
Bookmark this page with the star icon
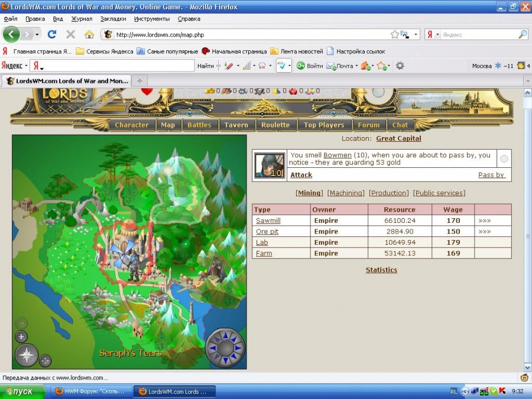tap(394, 34)
